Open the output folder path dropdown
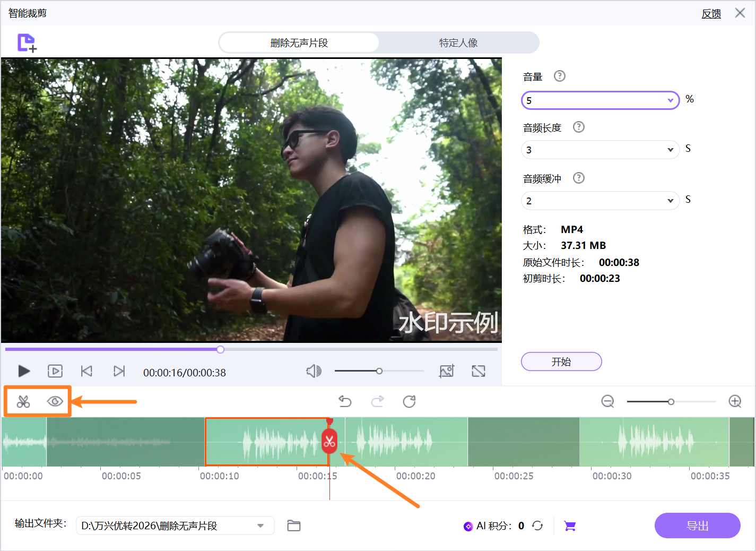The image size is (756, 551). 260,526
